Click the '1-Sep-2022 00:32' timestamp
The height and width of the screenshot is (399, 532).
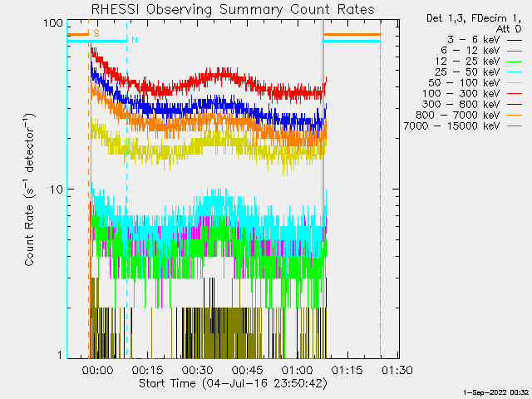coord(496,392)
